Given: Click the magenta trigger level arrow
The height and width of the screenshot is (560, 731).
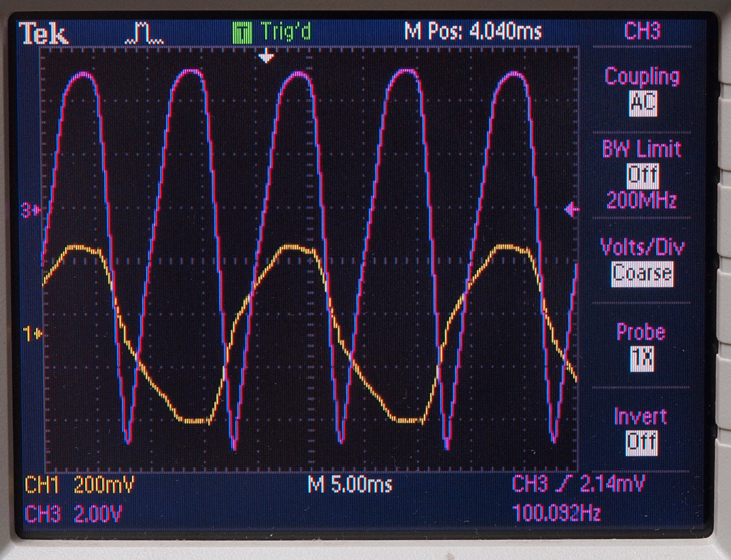Looking at the screenshot, I should pos(571,209).
